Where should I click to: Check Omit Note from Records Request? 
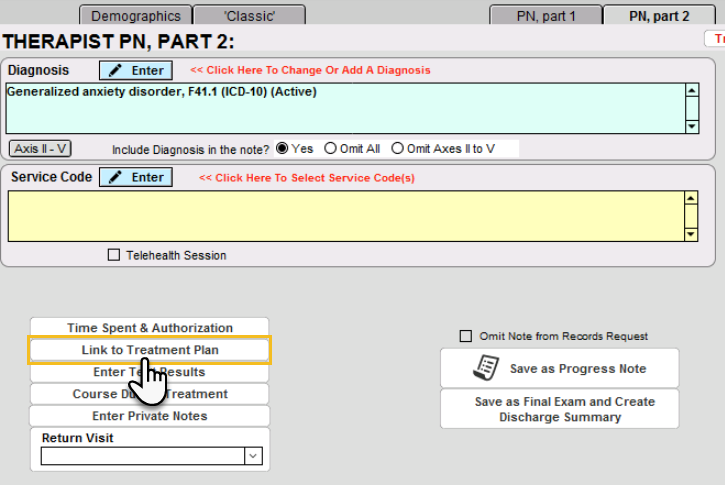[466, 336]
